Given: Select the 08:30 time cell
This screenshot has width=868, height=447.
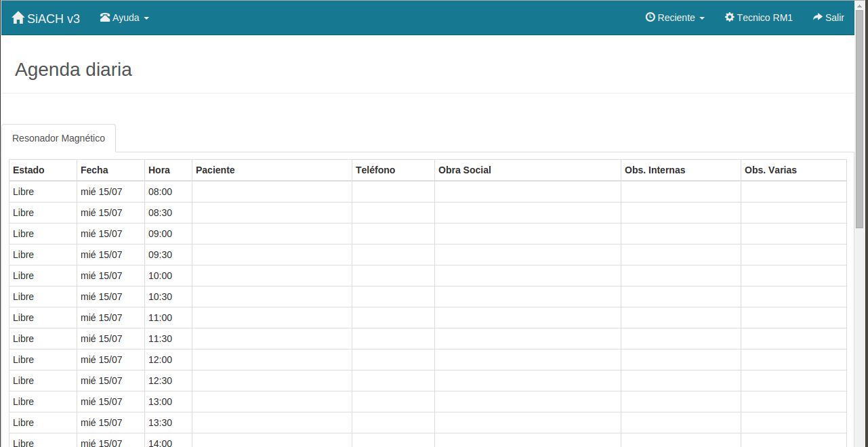Looking at the screenshot, I should tap(168, 213).
